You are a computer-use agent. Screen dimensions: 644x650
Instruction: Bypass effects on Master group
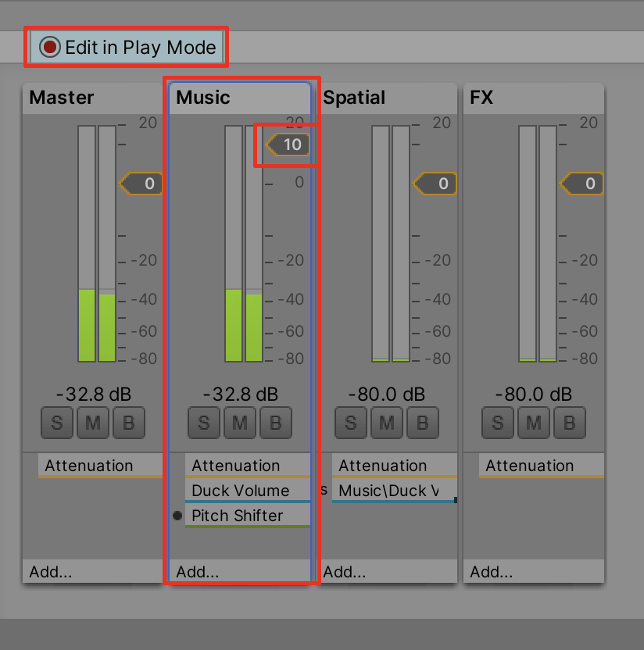click(129, 423)
